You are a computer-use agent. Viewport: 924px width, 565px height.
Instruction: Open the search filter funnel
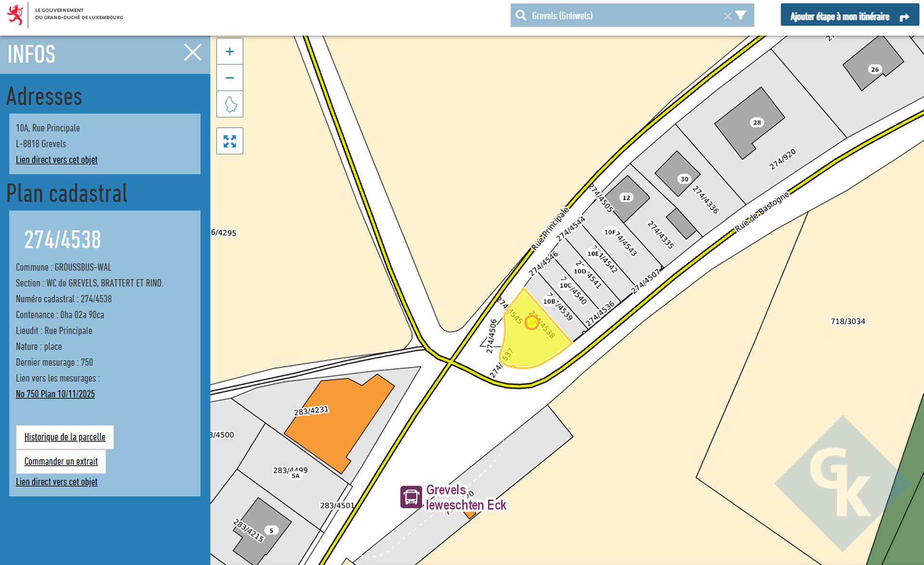tap(741, 15)
